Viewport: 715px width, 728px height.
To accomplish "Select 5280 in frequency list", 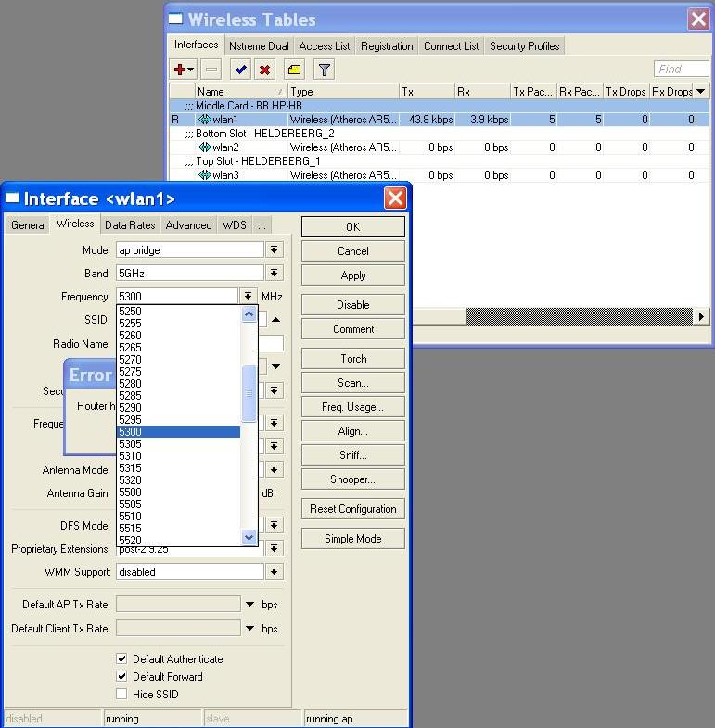I will click(179, 384).
